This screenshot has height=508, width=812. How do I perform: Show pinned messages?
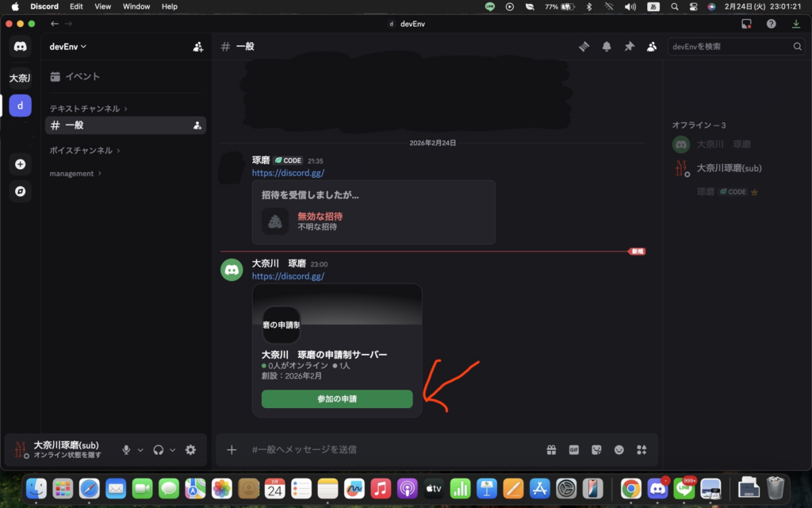pyautogui.click(x=629, y=47)
